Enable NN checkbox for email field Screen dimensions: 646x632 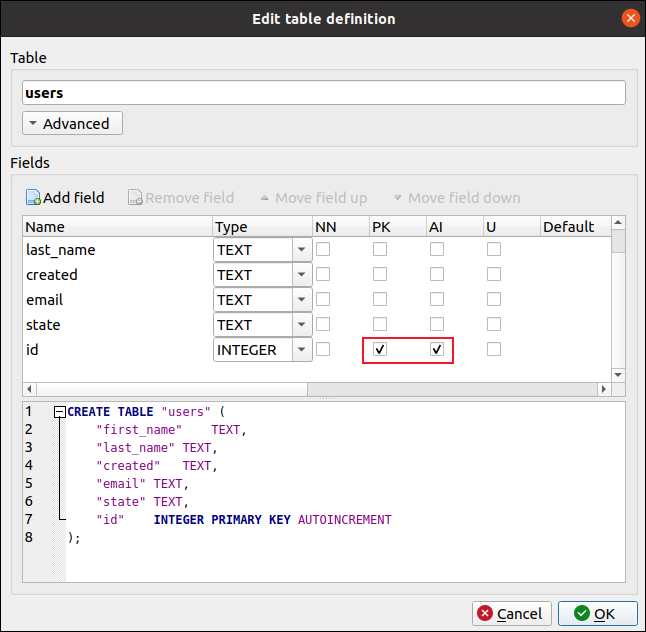pos(323,300)
